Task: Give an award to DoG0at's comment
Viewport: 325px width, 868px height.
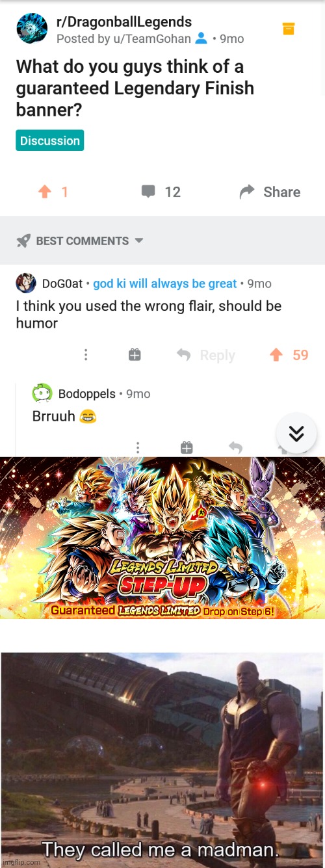Action: tap(135, 354)
